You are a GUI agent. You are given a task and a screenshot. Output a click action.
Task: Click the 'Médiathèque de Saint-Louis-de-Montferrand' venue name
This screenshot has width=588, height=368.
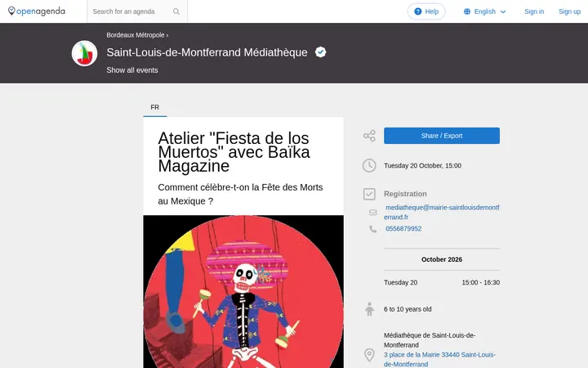(430, 340)
